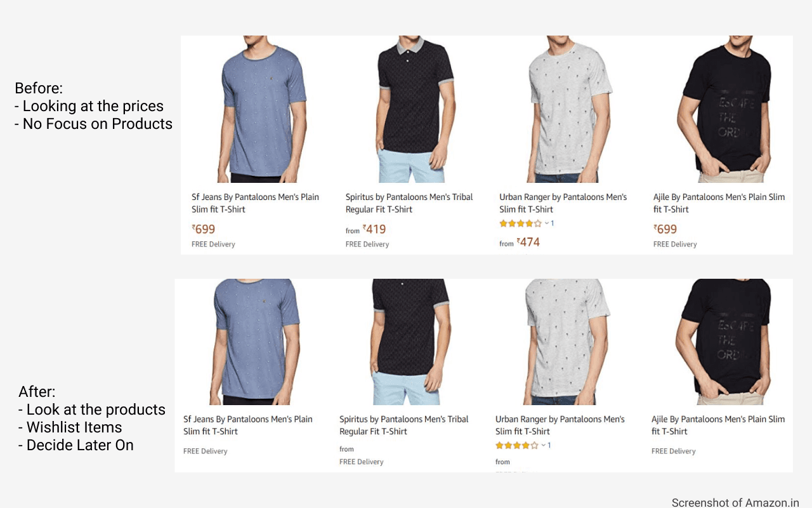Image resolution: width=812 pixels, height=508 pixels.
Task: Click the ₹474 price under Urban Ranger
Action: [527, 242]
